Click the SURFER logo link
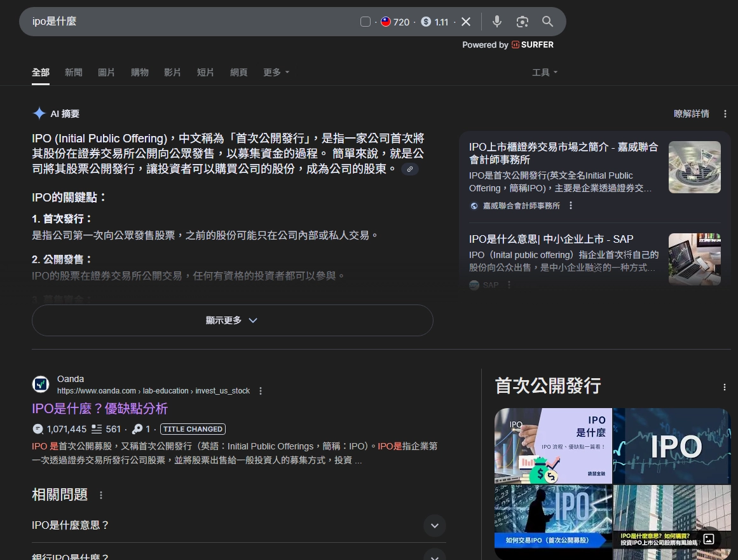738x560 pixels. [x=532, y=44]
